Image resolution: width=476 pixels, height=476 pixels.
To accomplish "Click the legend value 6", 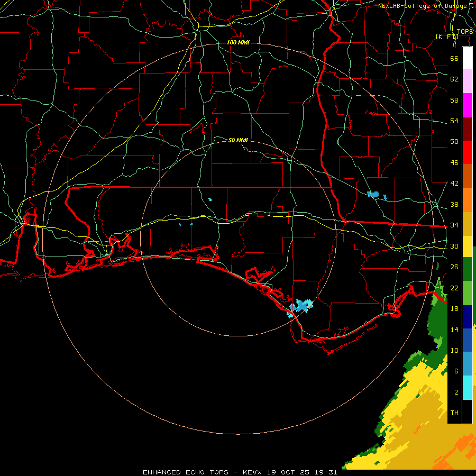I will (456, 371).
